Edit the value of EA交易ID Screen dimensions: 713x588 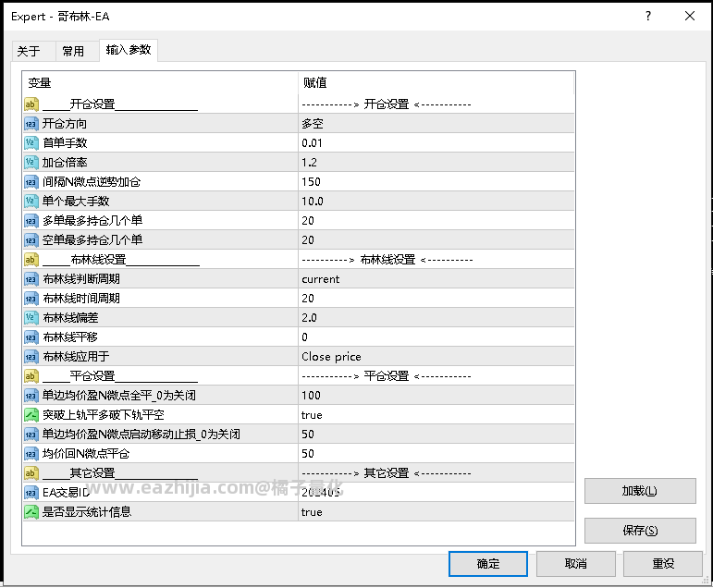pyautogui.click(x=436, y=493)
